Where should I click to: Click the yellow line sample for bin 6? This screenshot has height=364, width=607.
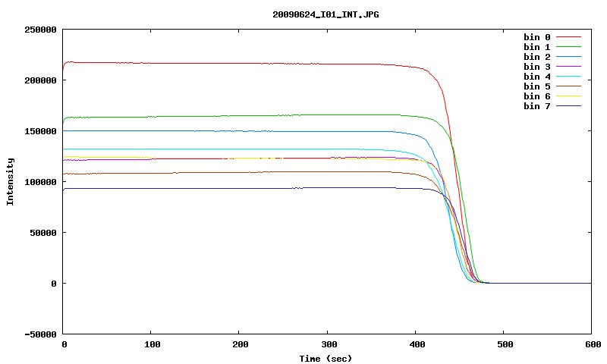568,96
